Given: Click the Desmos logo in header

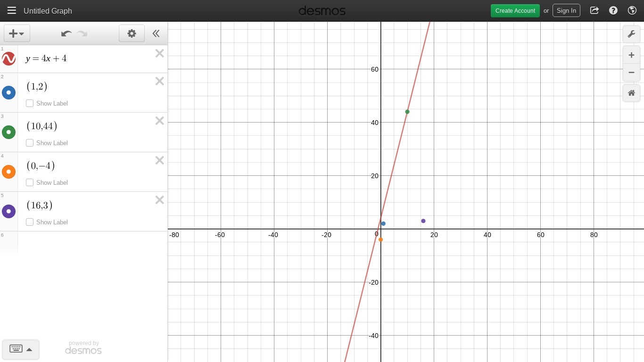Looking at the screenshot, I should [x=322, y=10].
